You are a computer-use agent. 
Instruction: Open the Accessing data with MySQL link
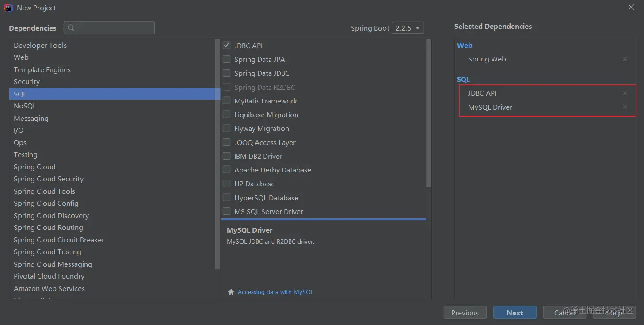276,292
